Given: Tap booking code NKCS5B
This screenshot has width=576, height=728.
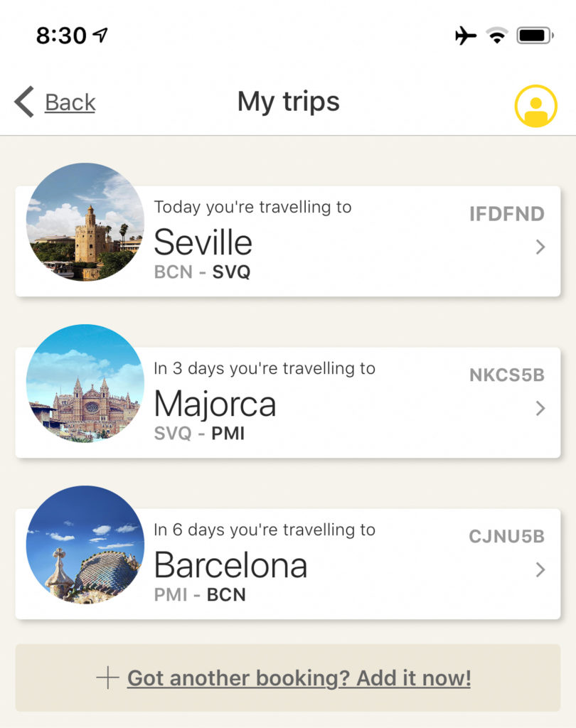Looking at the screenshot, I should click(506, 375).
